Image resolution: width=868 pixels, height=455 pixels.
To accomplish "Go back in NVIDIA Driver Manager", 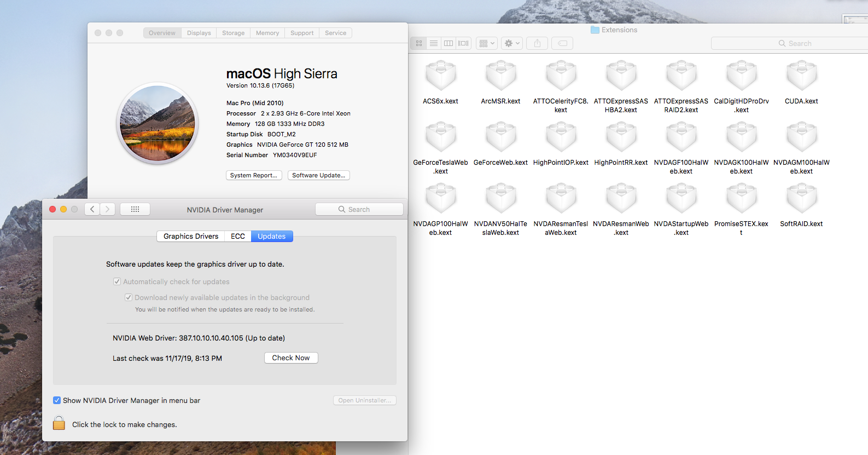I will [92, 209].
